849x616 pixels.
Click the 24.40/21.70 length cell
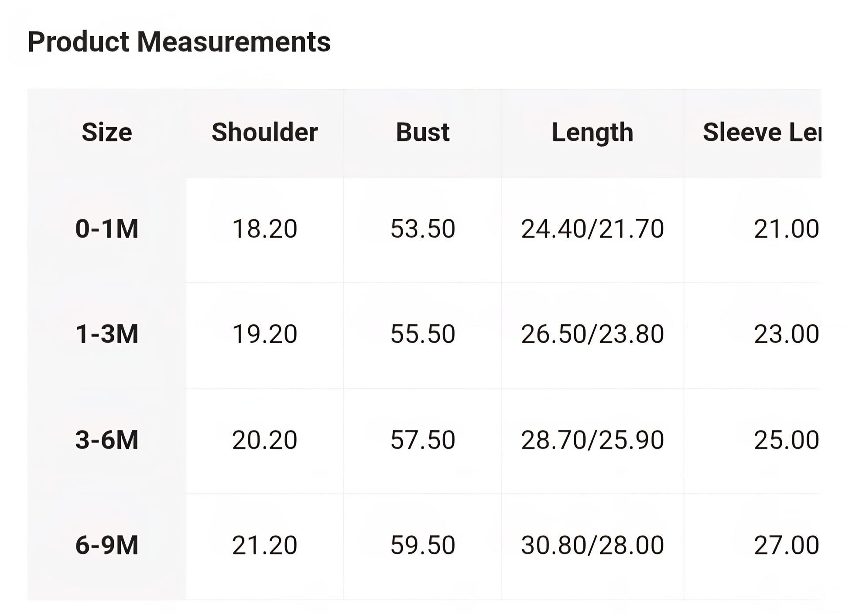(x=592, y=229)
